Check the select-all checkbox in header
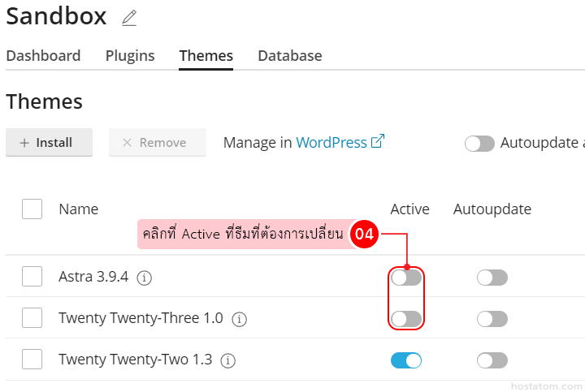 tap(32, 209)
